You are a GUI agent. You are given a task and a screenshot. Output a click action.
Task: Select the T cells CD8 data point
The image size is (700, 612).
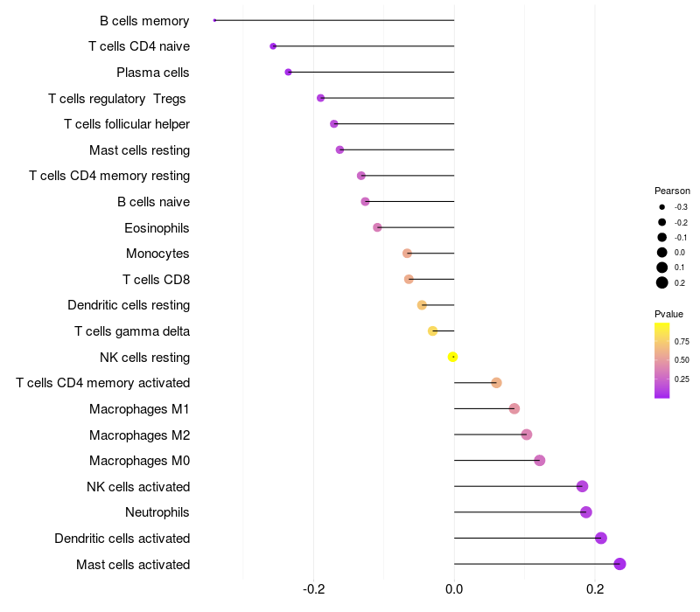409,279
